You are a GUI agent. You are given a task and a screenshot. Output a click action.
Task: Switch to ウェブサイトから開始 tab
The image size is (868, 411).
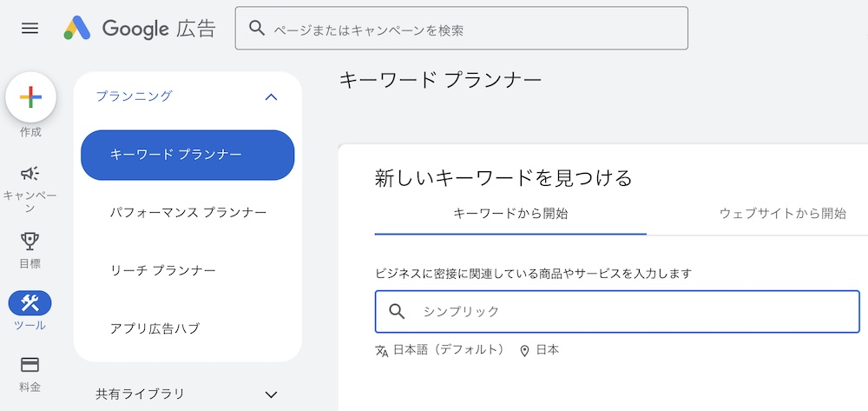(782, 214)
